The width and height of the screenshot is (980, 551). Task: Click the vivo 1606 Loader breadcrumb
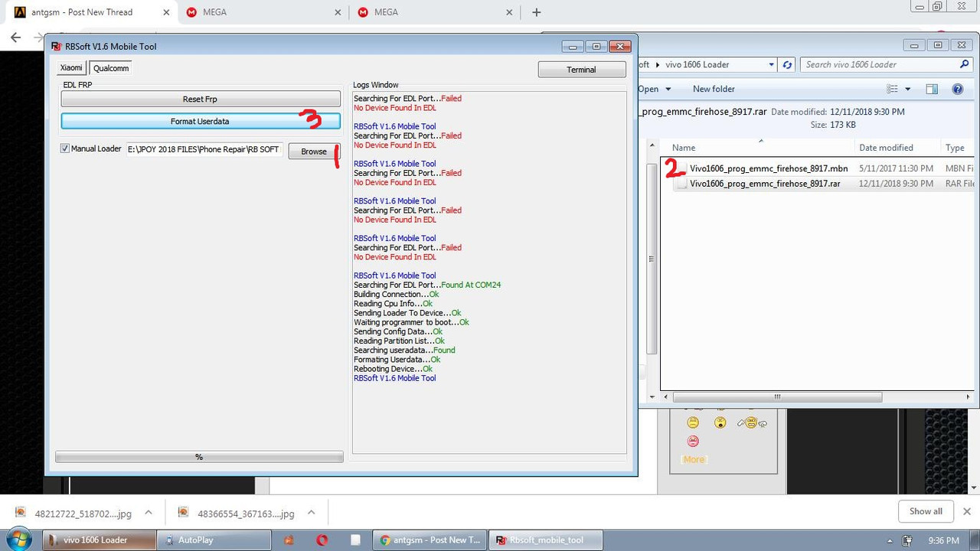(697, 65)
